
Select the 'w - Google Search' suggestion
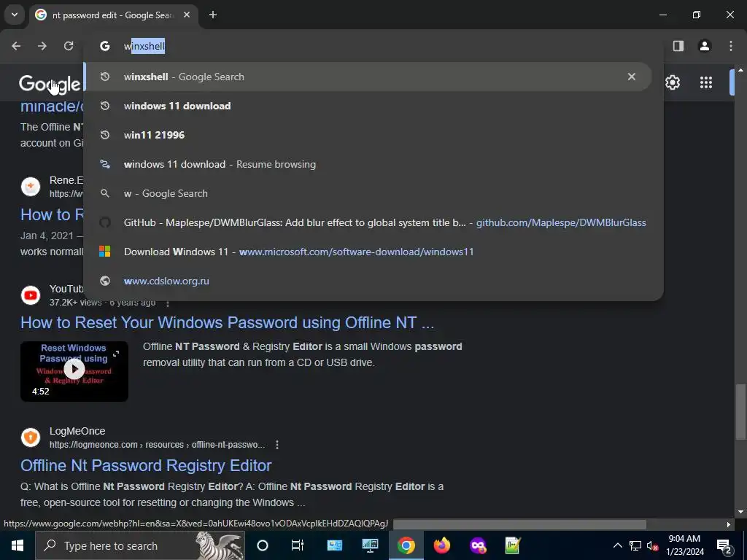pos(368,193)
